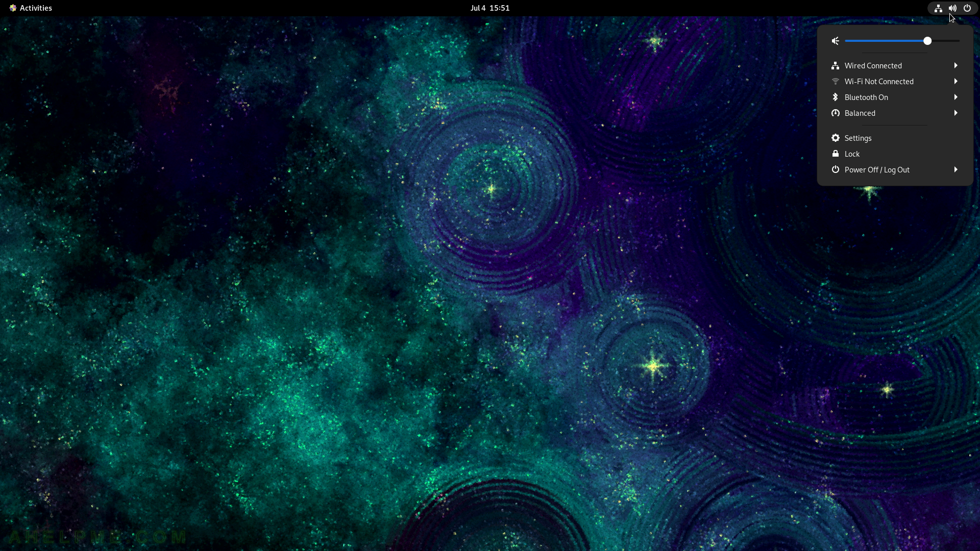Open the Balanced power profile entry
Image resolution: width=980 pixels, height=551 pixels.
coord(895,113)
